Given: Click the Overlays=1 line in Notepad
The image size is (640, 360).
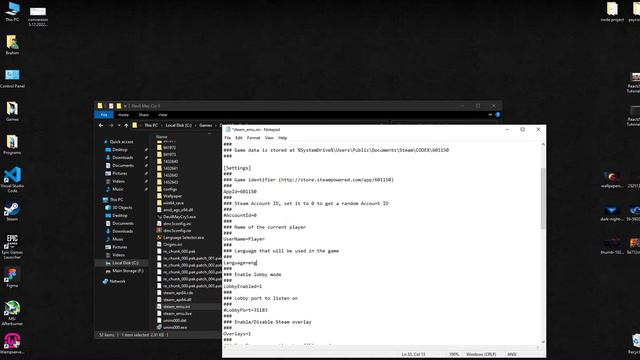Looking at the screenshot, I should 237,334.
